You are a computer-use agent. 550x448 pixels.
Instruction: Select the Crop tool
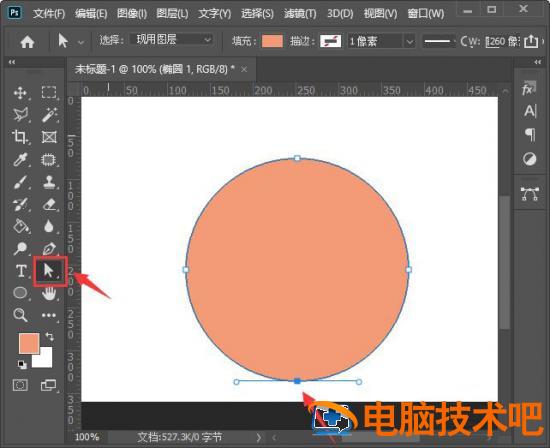(x=20, y=137)
